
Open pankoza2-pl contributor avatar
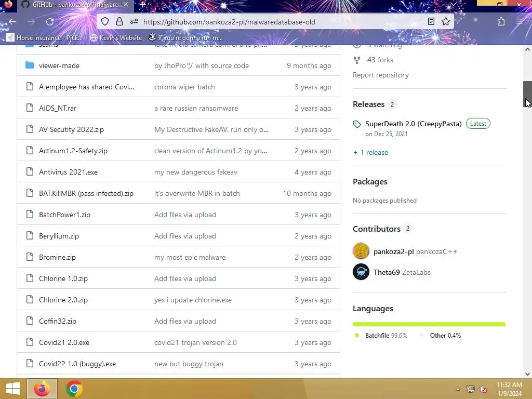[361, 251]
